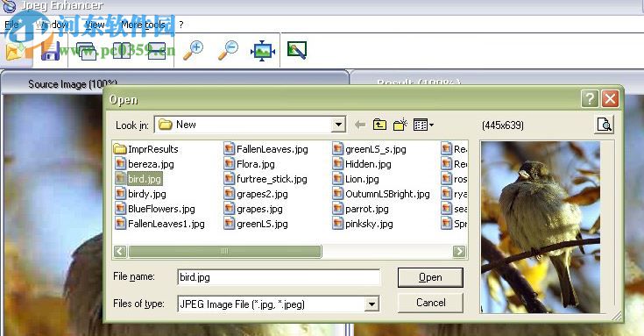Click the zoom out magnifier icon
The width and height of the screenshot is (644, 336).
coord(228,51)
